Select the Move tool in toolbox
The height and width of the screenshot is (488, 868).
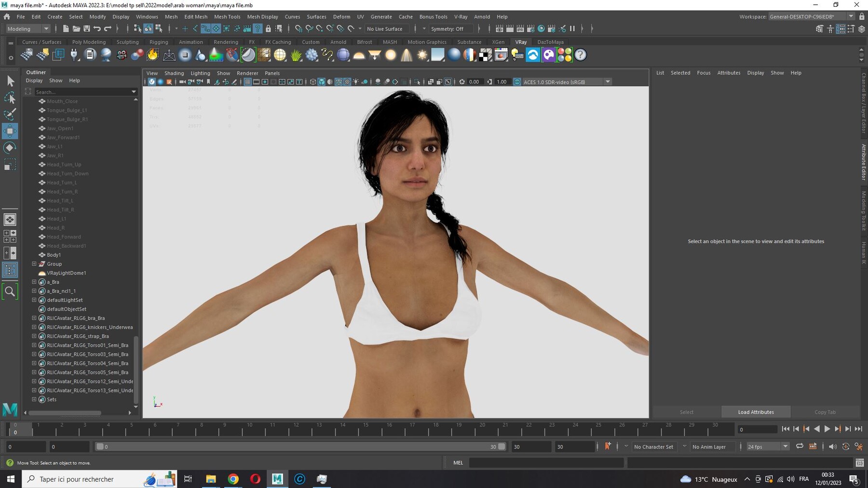click(10, 131)
